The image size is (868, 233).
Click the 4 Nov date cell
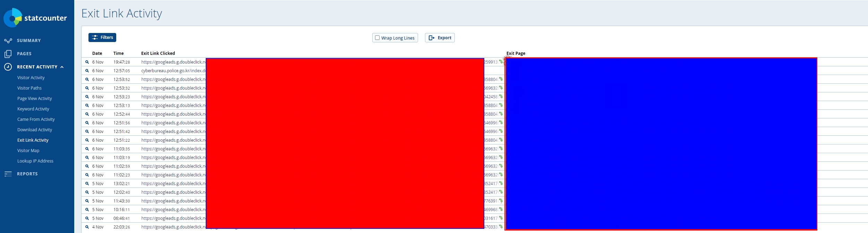pos(98,227)
